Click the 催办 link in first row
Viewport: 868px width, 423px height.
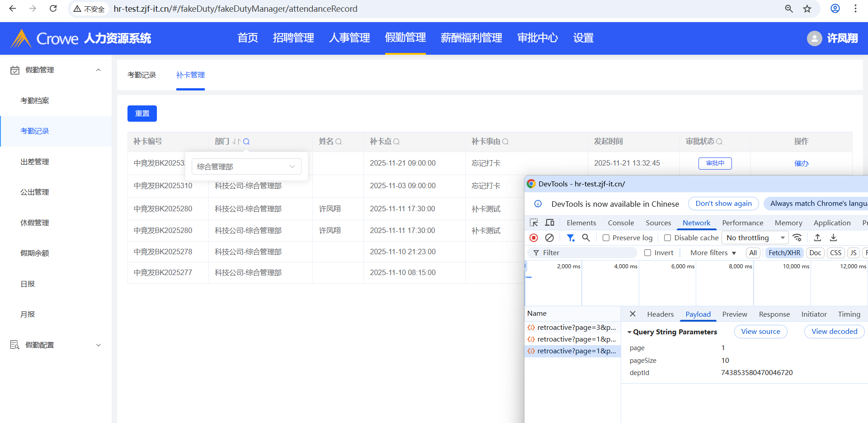[801, 163]
